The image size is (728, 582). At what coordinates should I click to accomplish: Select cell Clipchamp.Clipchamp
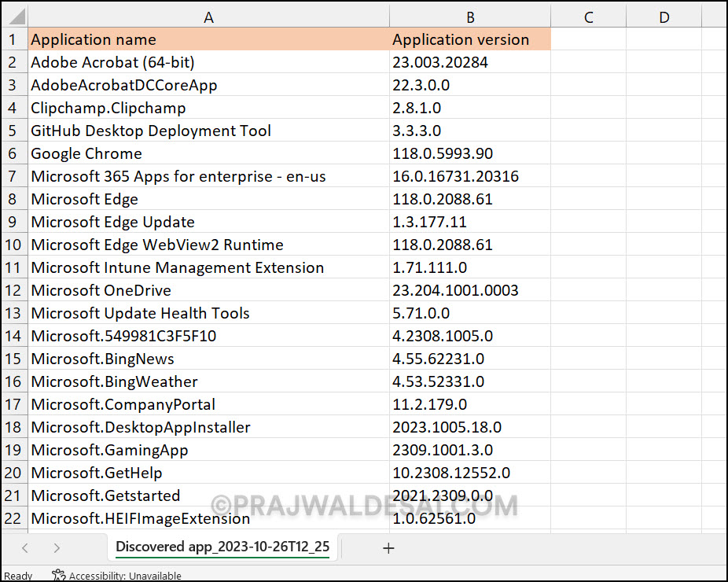pyautogui.click(x=208, y=107)
